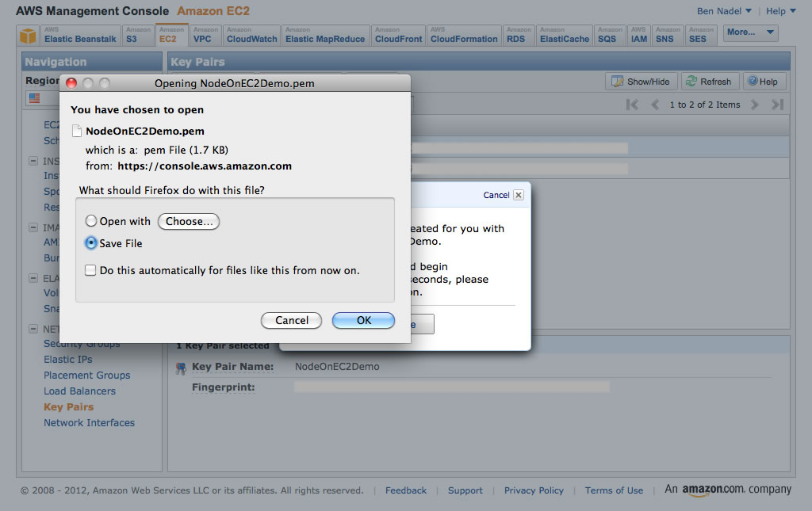Viewport: 812px width, 511px height.
Task: Open the Ben Nadel account dropdown
Action: (x=723, y=11)
